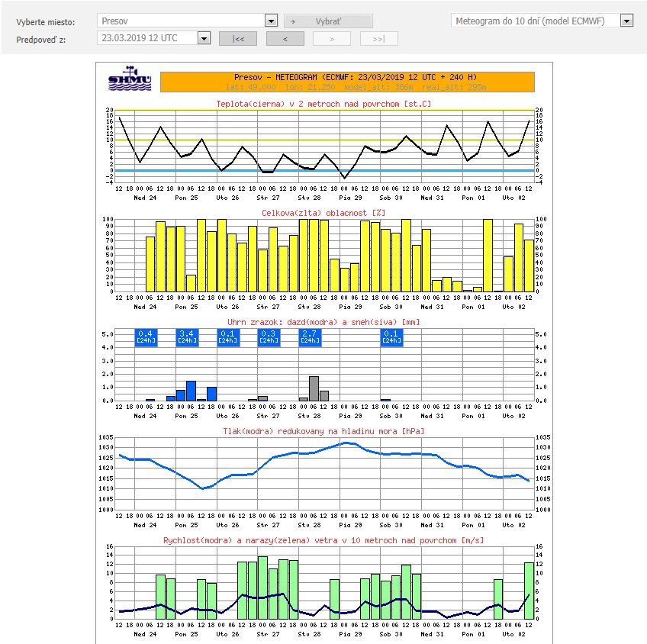
Task: Go to previous forecast run with < button
Action: click(x=285, y=38)
